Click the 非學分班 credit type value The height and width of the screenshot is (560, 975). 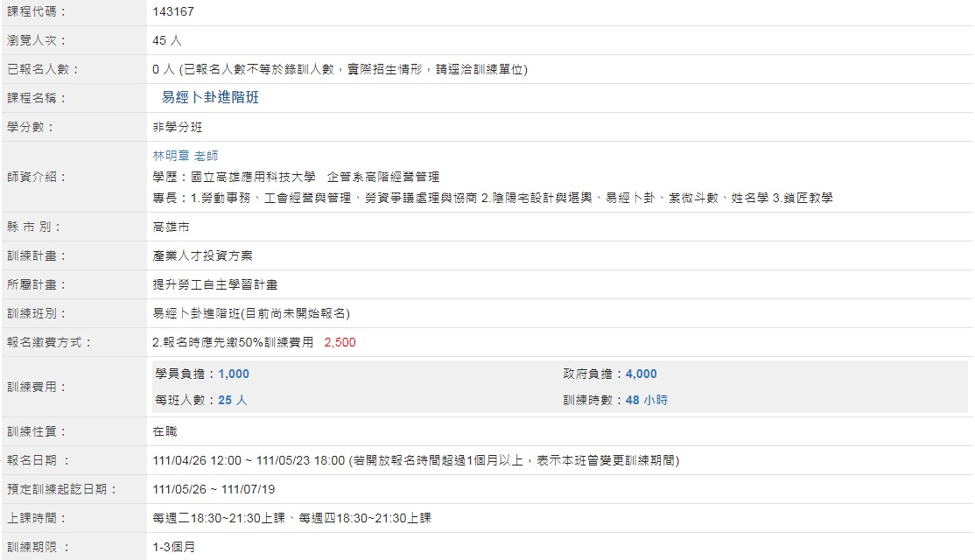pyautogui.click(x=178, y=127)
